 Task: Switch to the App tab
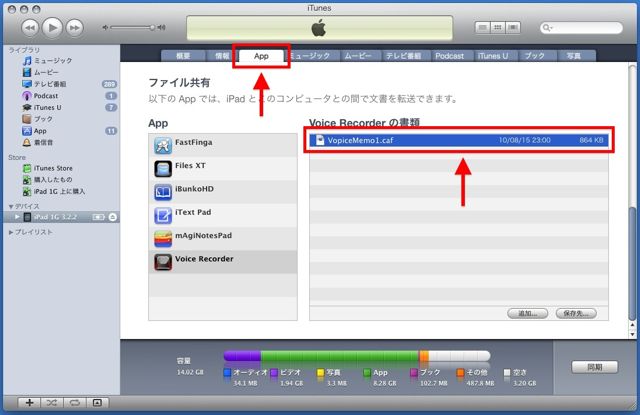(261, 56)
